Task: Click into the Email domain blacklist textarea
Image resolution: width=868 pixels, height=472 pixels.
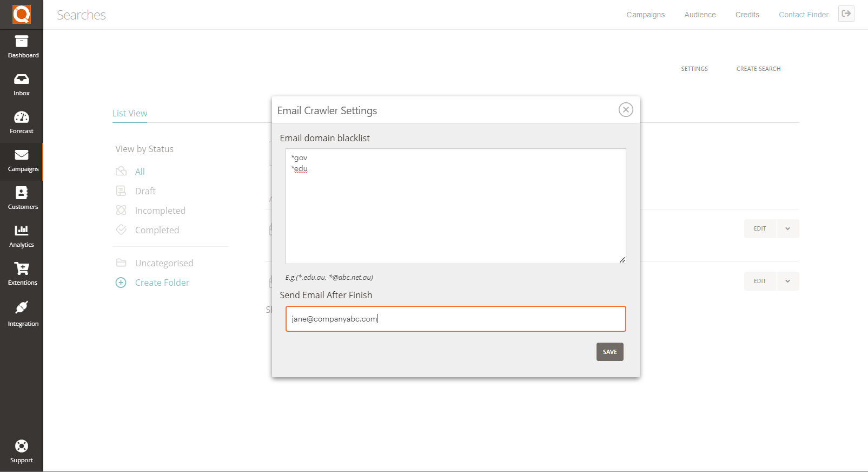Action: pyautogui.click(x=456, y=206)
